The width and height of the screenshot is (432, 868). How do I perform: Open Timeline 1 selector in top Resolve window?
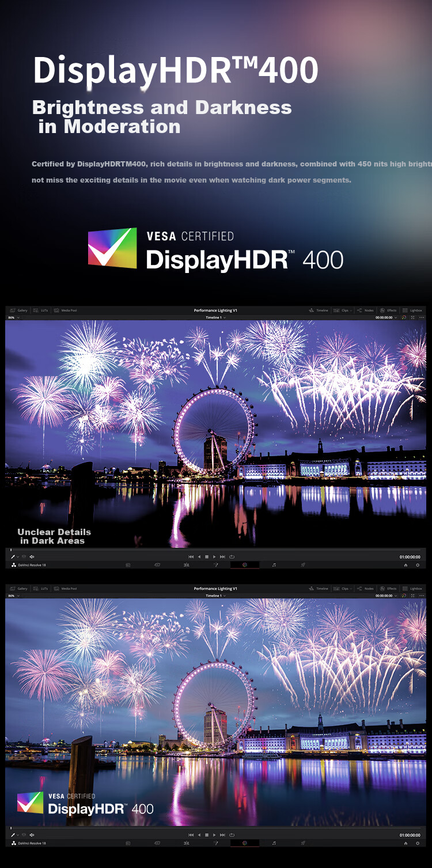pyautogui.click(x=215, y=317)
